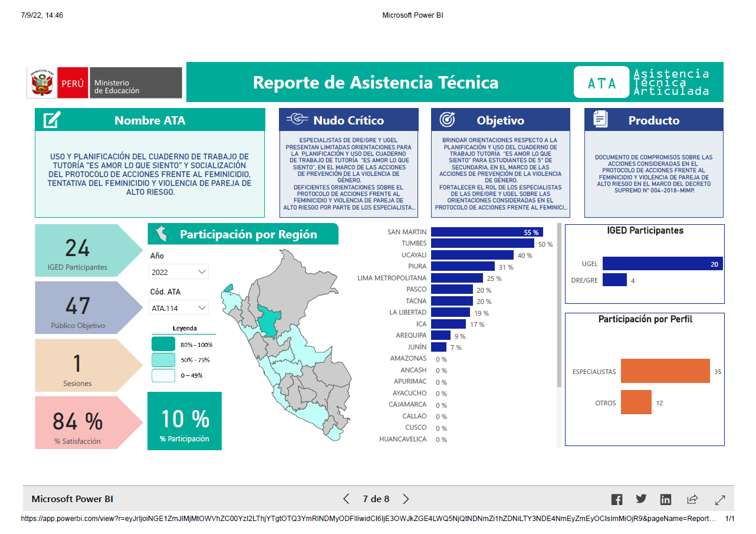Image resolution: width=756 pixels, height=534 pixels.
Task: Click the Objetivo description text box
Action: coord(501,174)
